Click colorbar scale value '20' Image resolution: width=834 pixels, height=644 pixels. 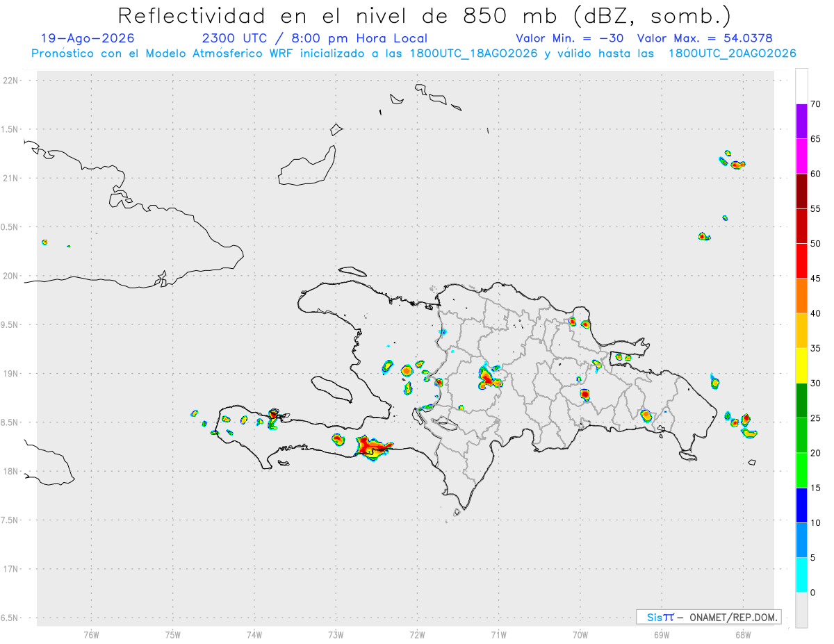[815, 453]
